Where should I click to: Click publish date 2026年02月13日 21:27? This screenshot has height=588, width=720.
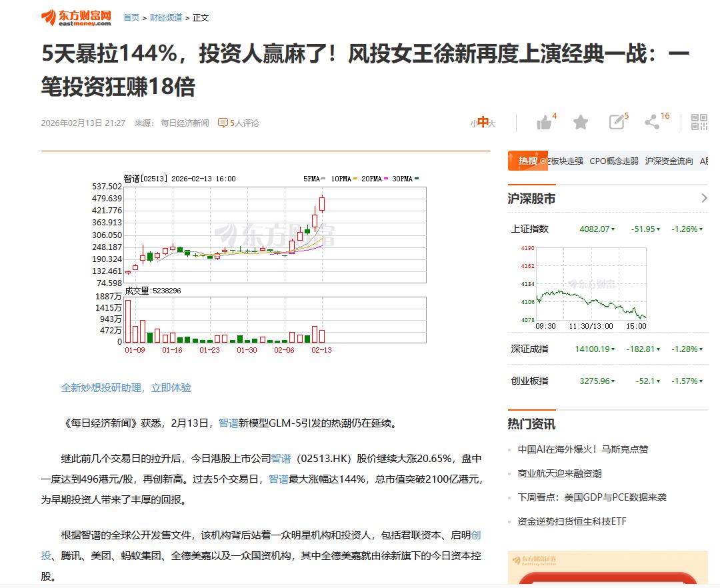(83, 123)
